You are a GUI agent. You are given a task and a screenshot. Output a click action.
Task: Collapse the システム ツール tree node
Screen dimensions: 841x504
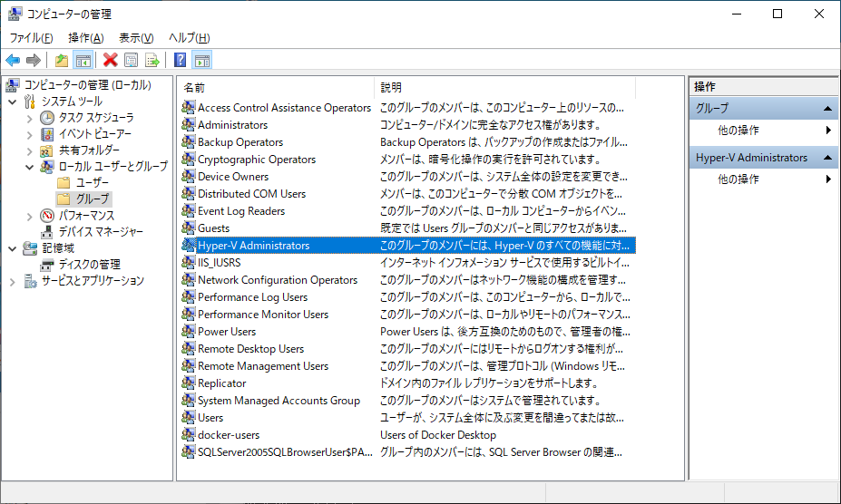point(13,102)
